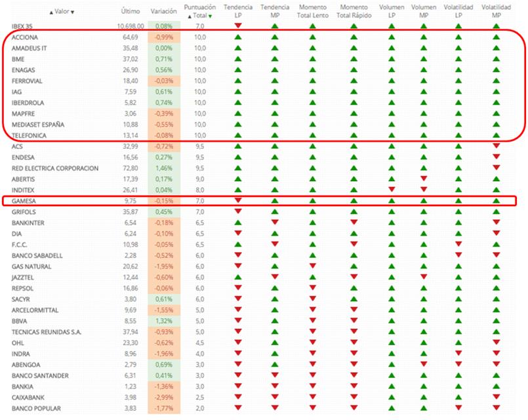The image size is (528, 420).
Task: Select the BANCO SABADELL stock name
Action: [37, 256]
